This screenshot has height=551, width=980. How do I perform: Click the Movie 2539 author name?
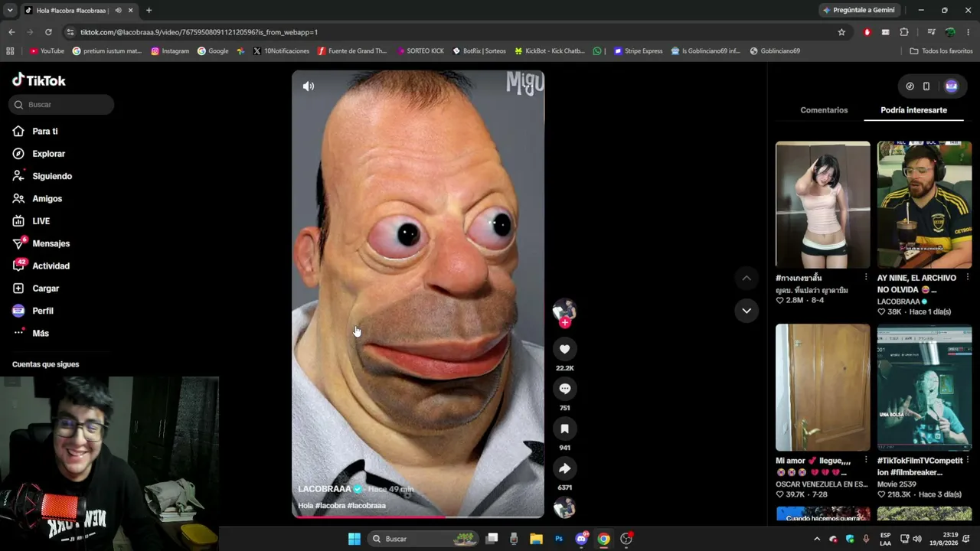(x=897, y=484)
